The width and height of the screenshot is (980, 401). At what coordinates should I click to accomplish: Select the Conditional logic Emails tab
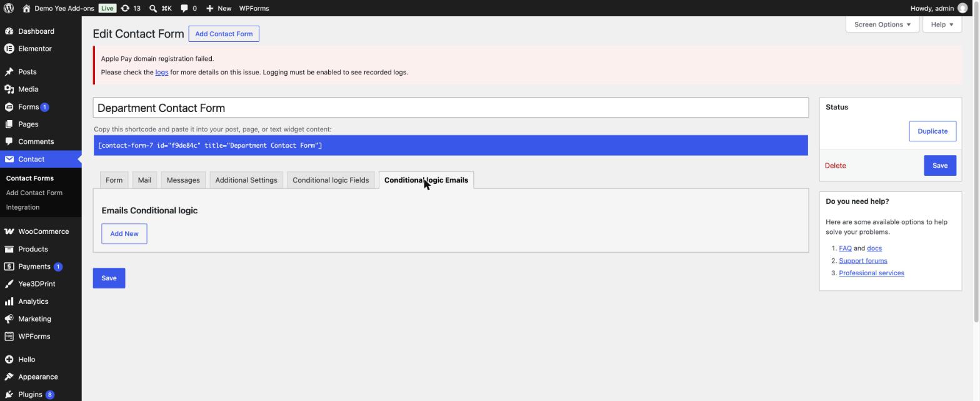pos(426,180)
